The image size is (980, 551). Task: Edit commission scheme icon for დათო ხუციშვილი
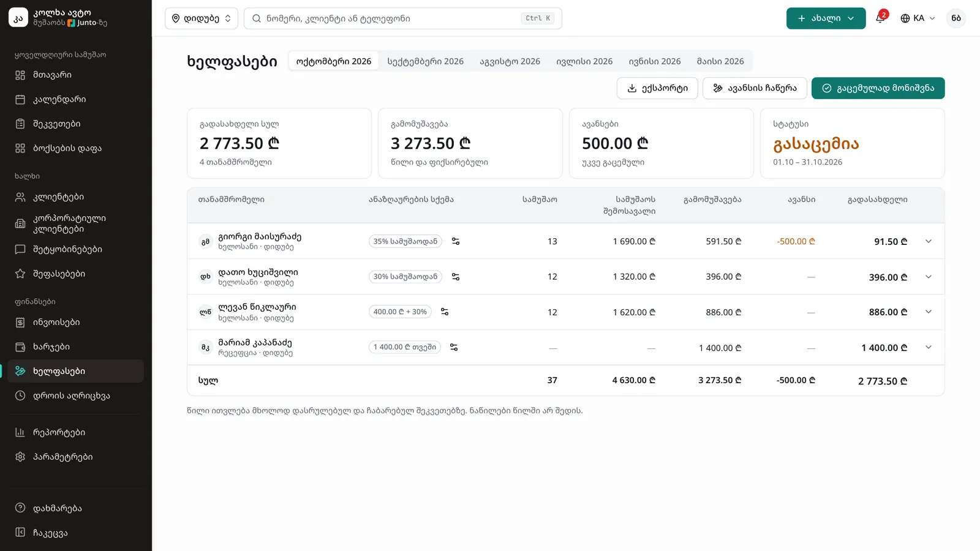(x=456, y=277)
